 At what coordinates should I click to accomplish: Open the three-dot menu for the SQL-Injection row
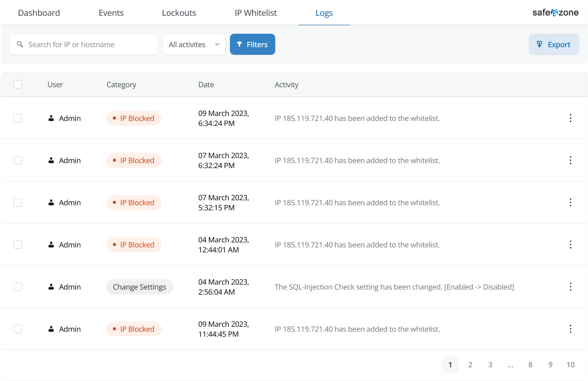point(571,287)
